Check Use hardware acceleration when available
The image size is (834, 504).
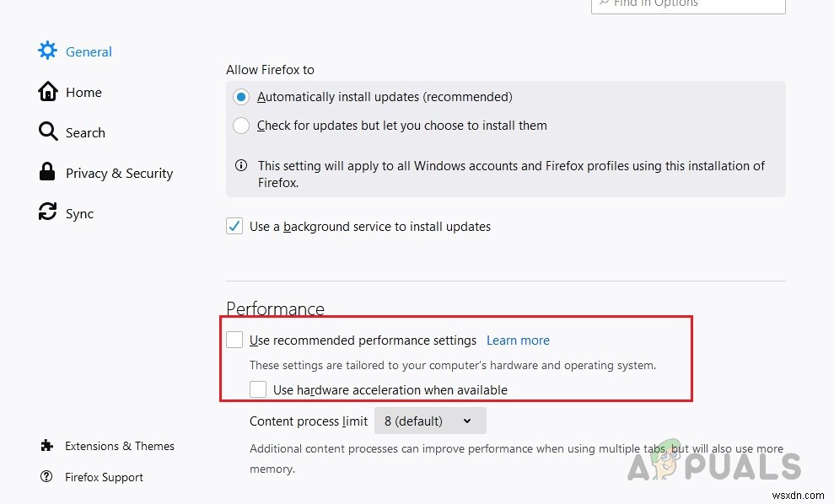258,389
